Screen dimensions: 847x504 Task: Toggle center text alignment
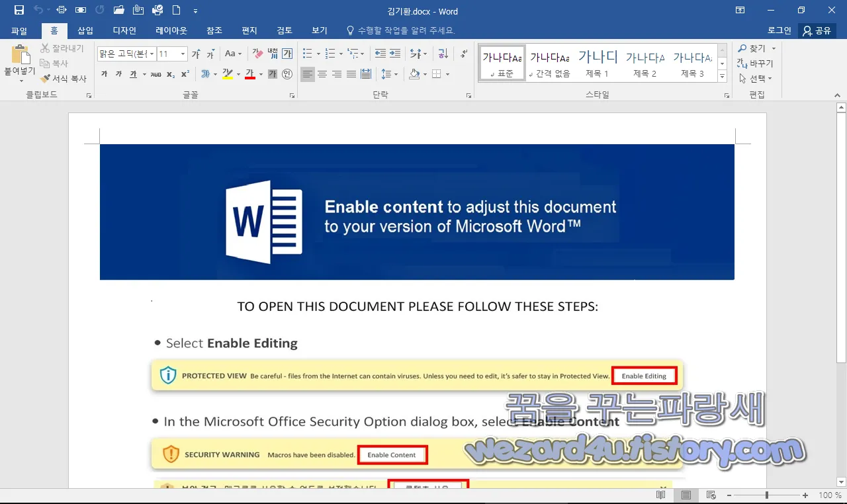(322, 74)
